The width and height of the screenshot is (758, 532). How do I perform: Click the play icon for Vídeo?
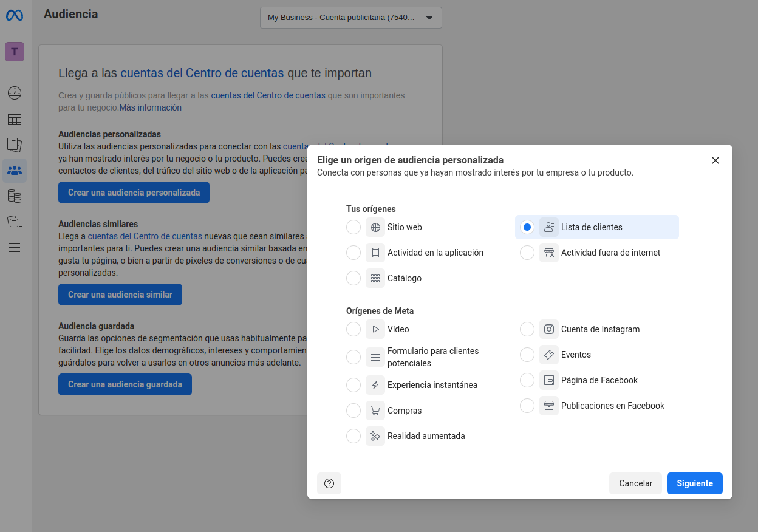[375, 329]
